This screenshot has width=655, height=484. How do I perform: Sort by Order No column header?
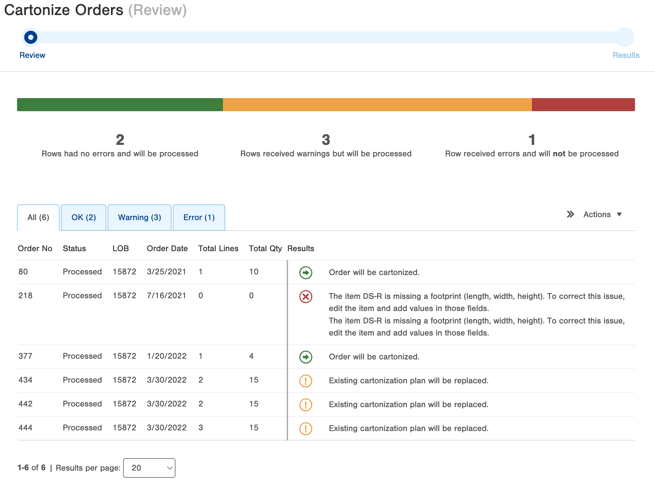coord(35,248)
